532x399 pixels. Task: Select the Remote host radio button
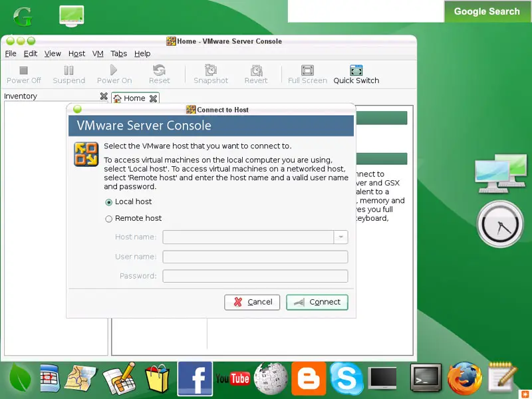pos(108,219)
